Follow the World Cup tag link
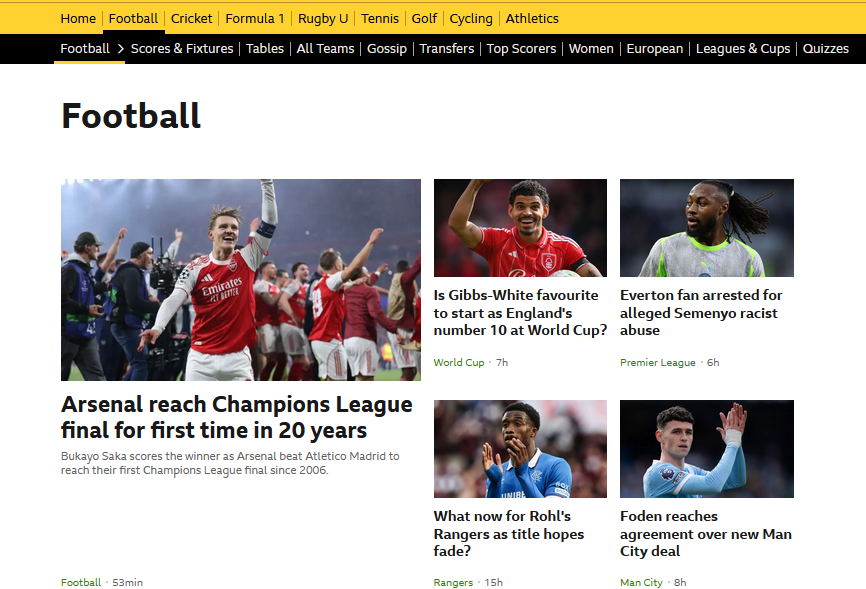The height and width of the screenshot is (589, 866). [x=458, y=362]
